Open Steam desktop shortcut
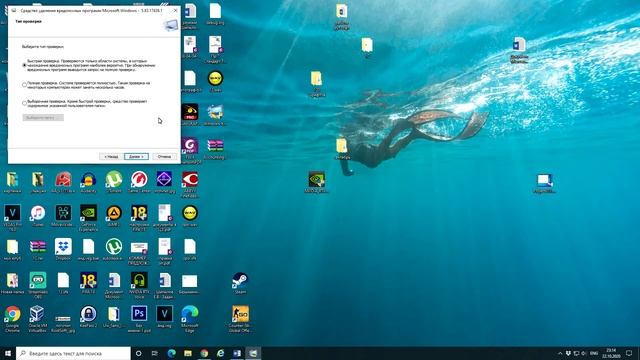The width and height of the screenshot is (640, 360). point(240,284)
